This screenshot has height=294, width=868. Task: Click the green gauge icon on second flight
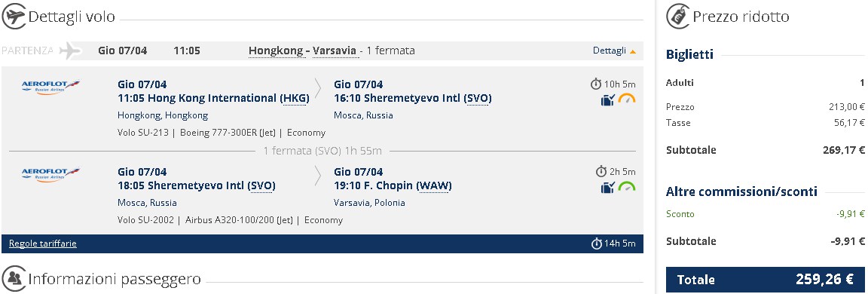click(627, 187)
